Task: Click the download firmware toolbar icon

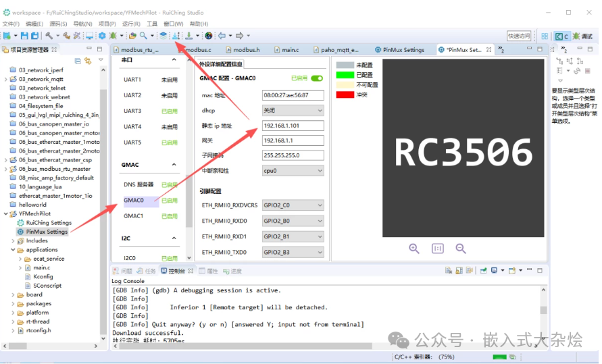Action: [x=189, y=36]
